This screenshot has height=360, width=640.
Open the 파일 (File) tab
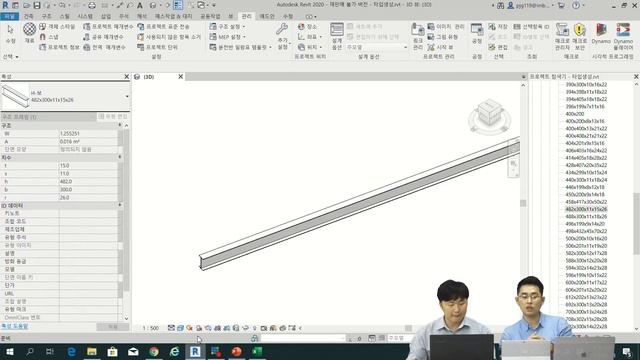(x=9, y=16)
